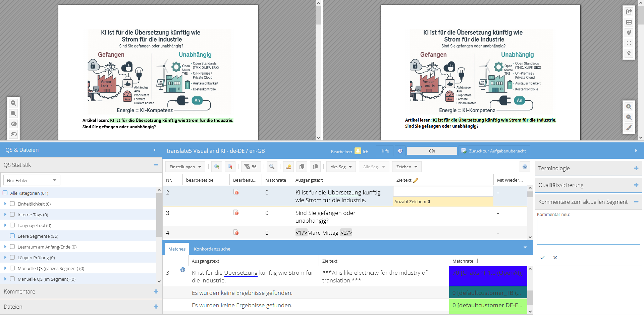Click the toggle switch icon in left preview
The image size is (644, 315).
click(13, 134)
